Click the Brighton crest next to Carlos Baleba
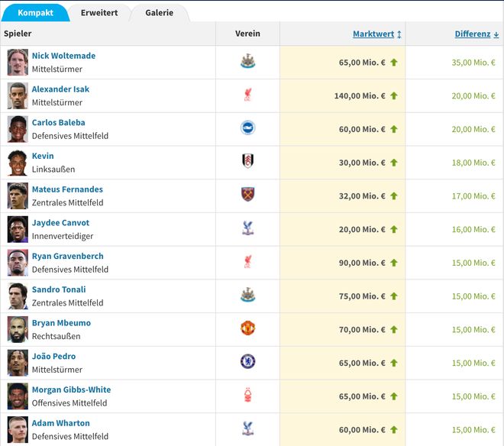Image resolution: width=504 pixels, height=446 pixels. pyautogui.click(x=247, y=129)
